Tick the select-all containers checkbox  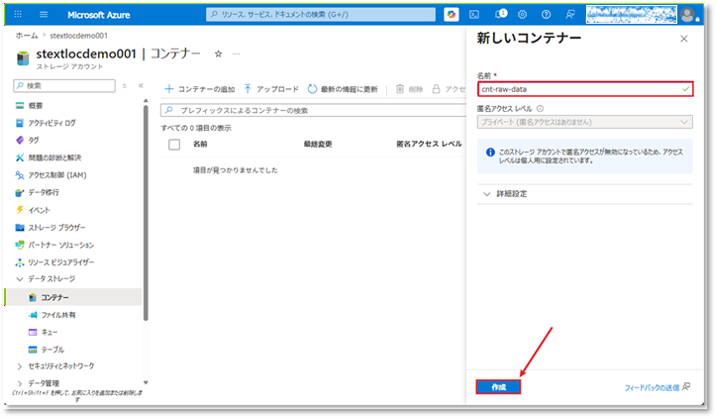tap(174, 145)
